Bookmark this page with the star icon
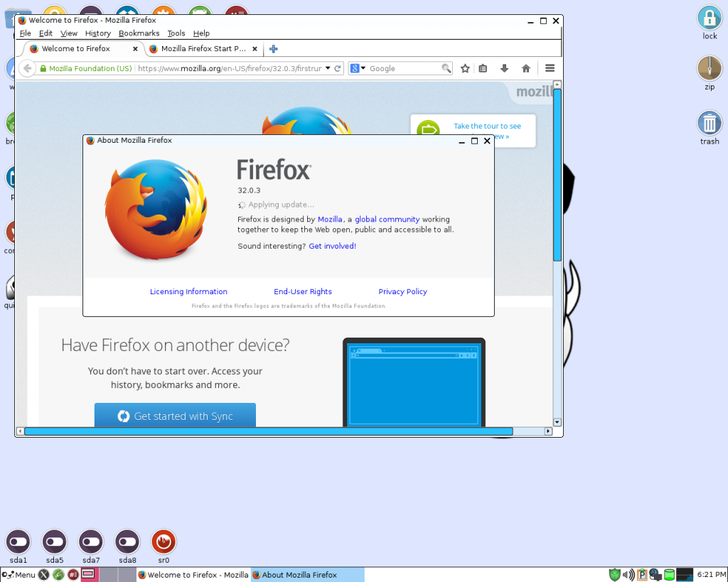Screen dimensions: 728x582 [x=465, y=68]
